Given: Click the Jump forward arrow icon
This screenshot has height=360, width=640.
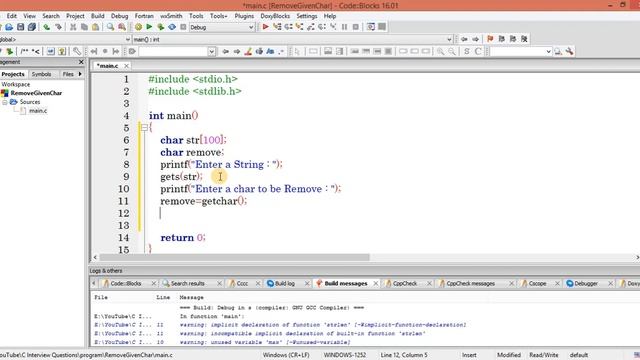Looking at the screenshot, I should [476, 39].
